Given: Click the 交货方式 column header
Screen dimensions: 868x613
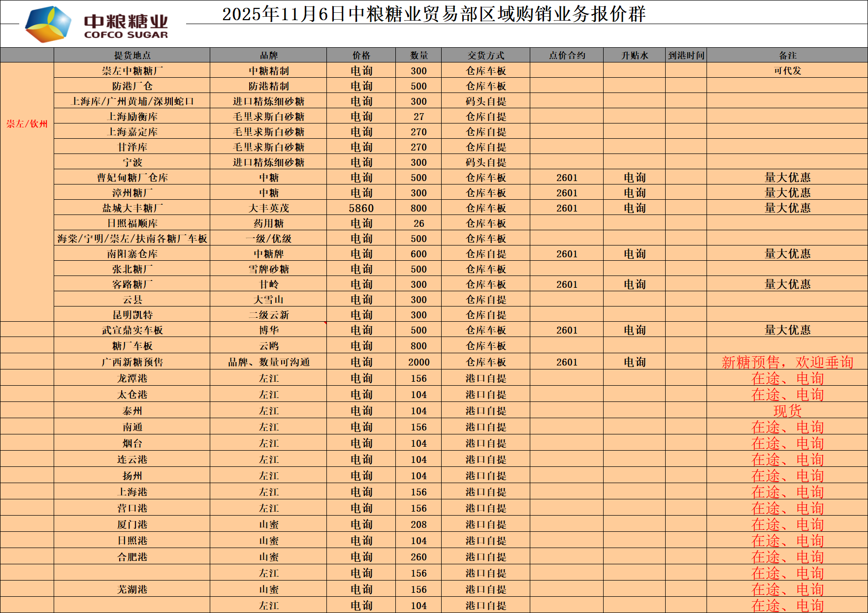Looking at the screenshot, I should (x=485, y=55).
